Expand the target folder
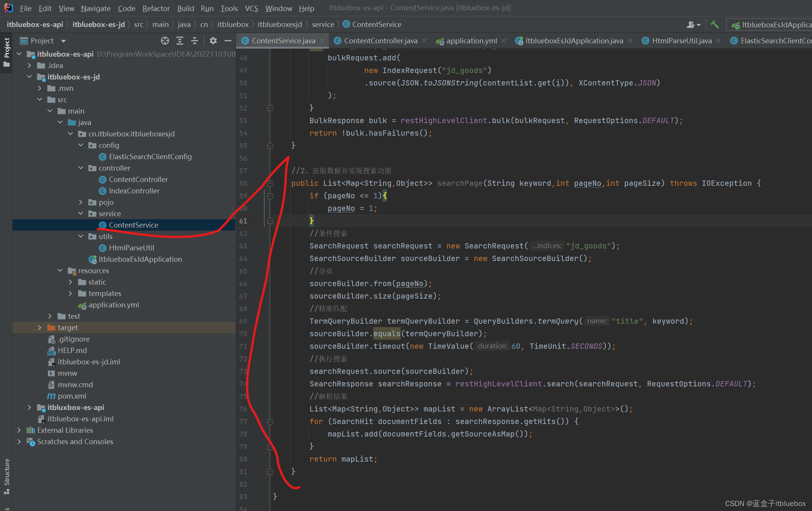The height and width of the screenshot is (511, 812). click(40, 327)
